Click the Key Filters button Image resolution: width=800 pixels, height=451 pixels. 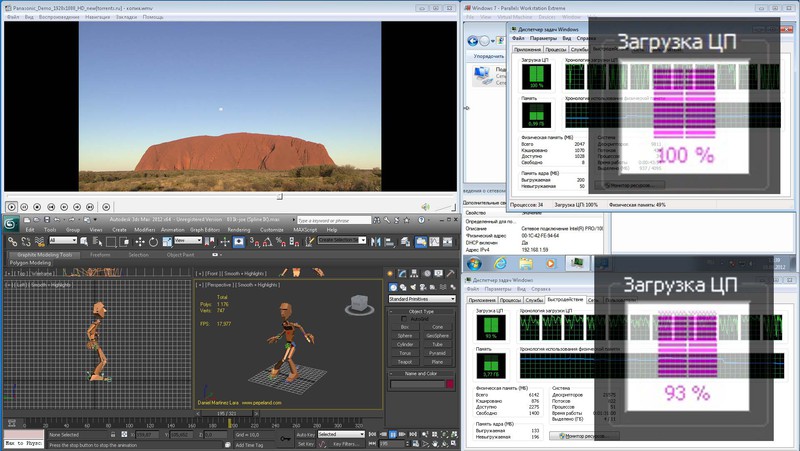(x=348, y=443)
